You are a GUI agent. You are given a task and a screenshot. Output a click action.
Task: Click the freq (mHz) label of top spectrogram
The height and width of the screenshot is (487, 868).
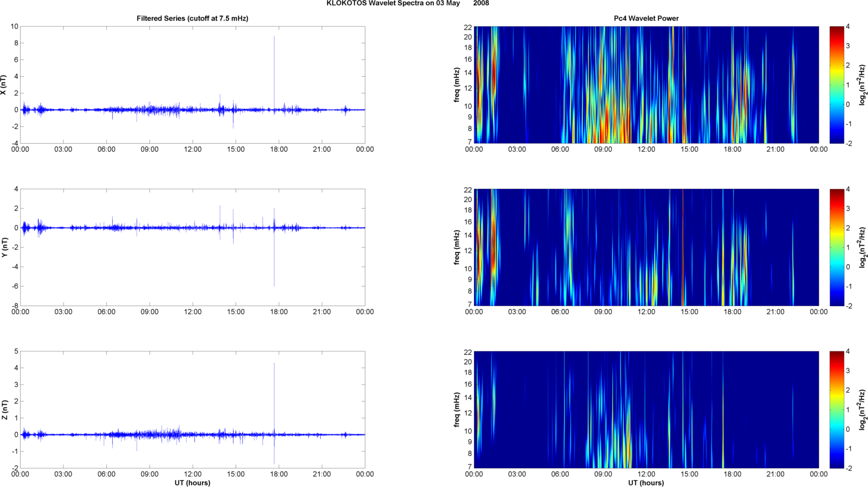[x=456, y=85]
